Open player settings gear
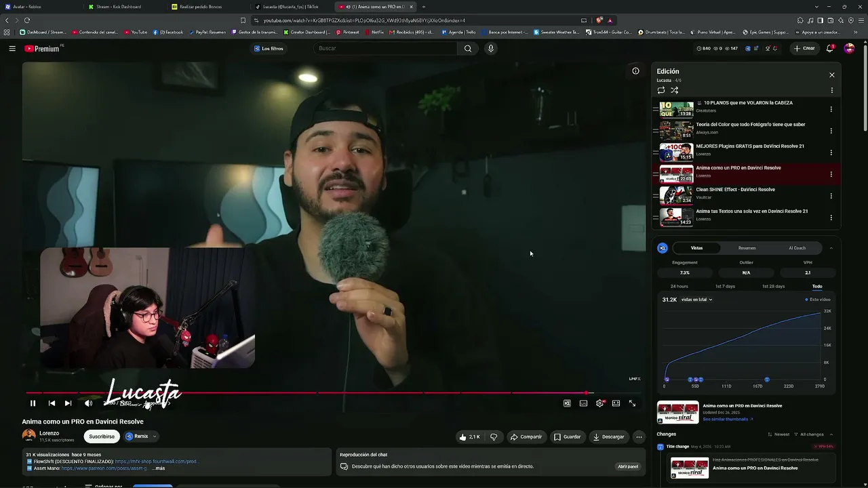868x488 pixels. [599, 403]
